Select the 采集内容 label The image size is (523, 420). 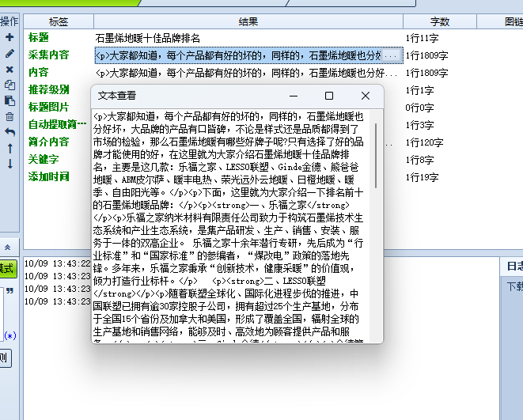pyautogui.click(x=49, y=55)
